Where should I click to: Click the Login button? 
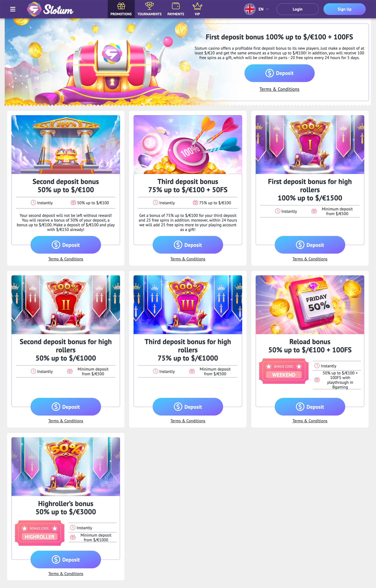tap(297, 9)
